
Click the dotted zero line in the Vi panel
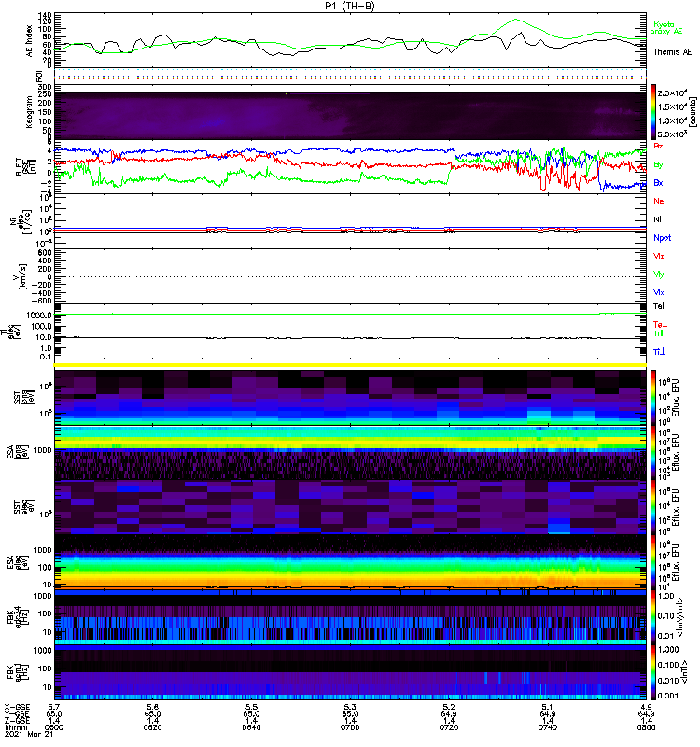(350, 276)
